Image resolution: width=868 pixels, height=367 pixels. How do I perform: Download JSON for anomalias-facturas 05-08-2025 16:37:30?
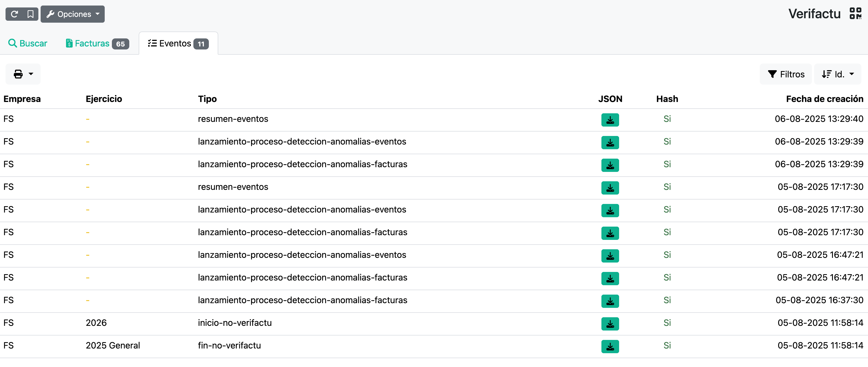pos(610,301)
